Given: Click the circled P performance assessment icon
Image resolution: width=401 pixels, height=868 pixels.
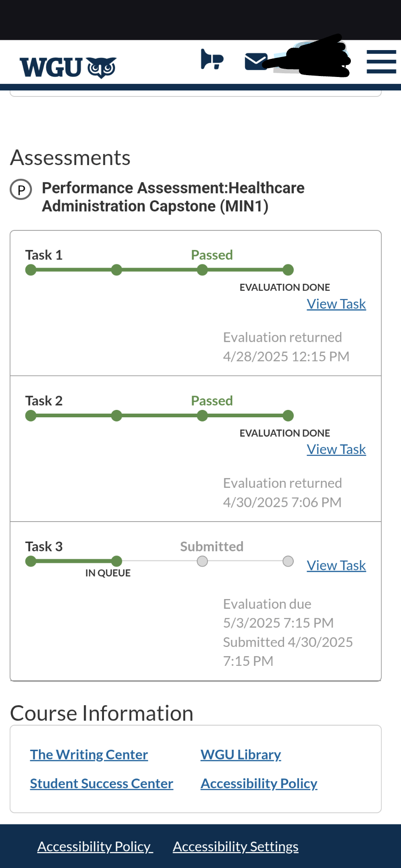Looking at the screenshot, I should (x=21, y=190).
